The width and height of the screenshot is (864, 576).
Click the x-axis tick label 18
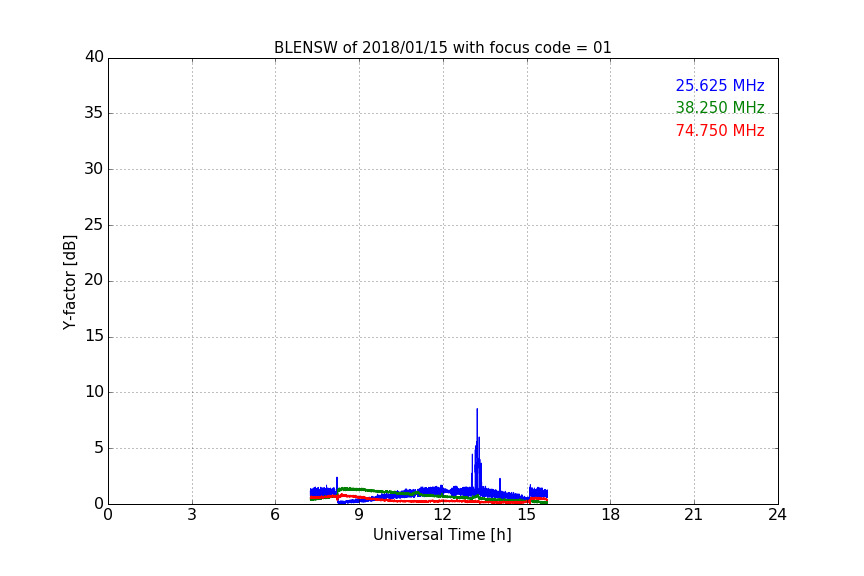click(611, 515)
